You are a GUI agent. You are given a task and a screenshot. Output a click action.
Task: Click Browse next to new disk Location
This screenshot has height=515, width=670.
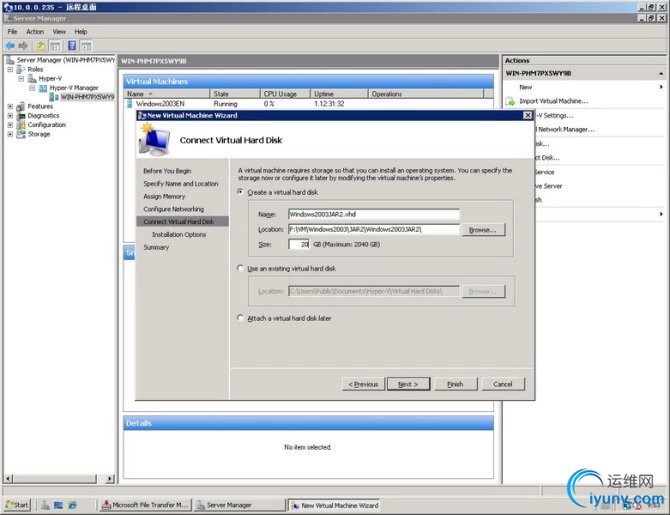coord(483,230)
